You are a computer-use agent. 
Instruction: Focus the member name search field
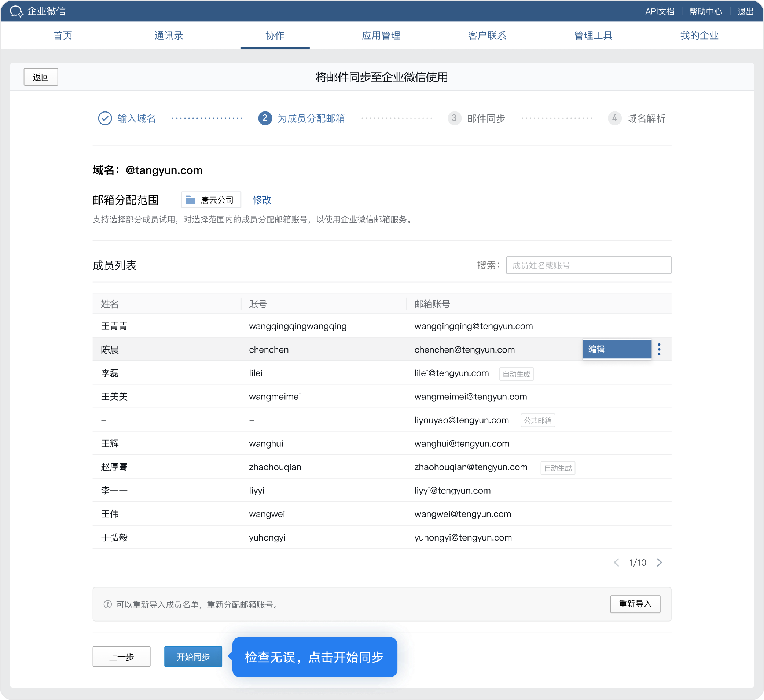[x=588, y=265]
